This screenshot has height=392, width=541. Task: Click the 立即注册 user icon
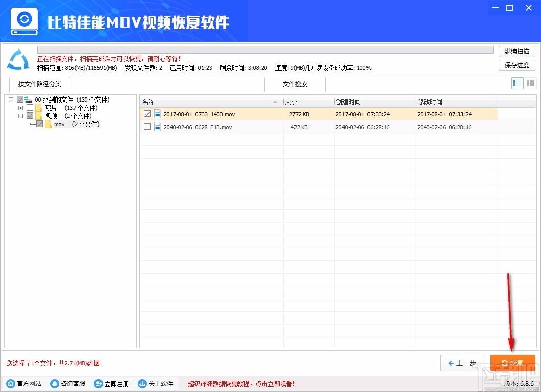(99, 384)
